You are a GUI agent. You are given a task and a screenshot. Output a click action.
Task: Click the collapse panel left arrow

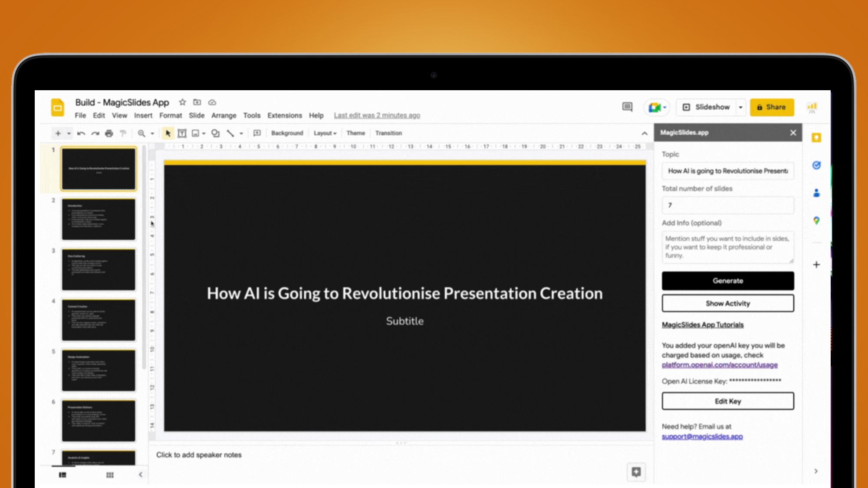(x=140, y=475)
